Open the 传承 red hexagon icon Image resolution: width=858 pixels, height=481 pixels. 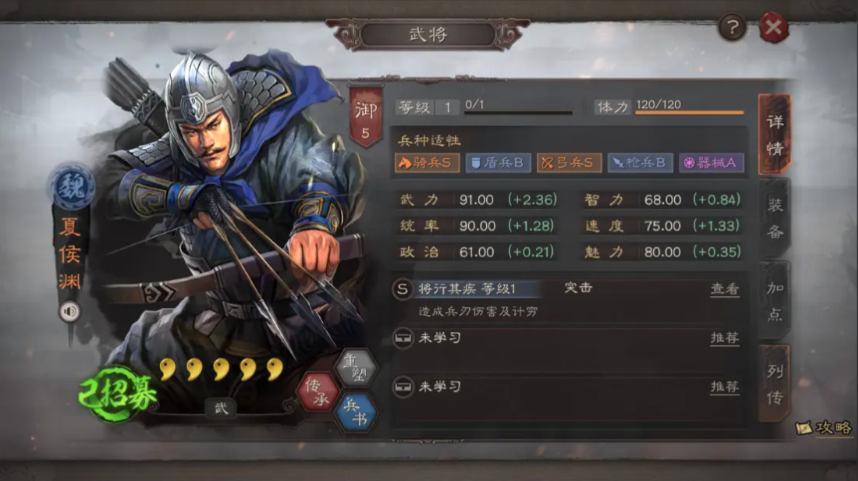[x=317, y=392]
